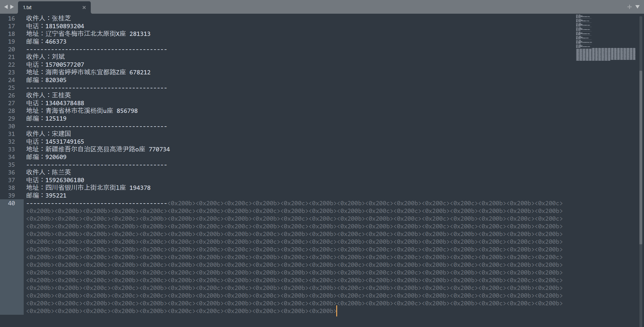The image size is (644, 327).
Task: Click phone number 15700577207
Action: 65,65
